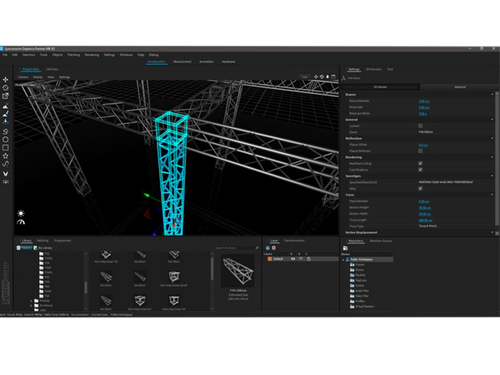Open the Material tab in settings

coord(460,87)
